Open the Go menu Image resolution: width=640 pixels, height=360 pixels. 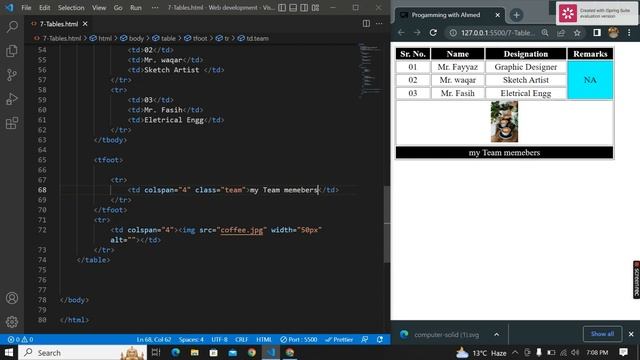coord(118,7)
